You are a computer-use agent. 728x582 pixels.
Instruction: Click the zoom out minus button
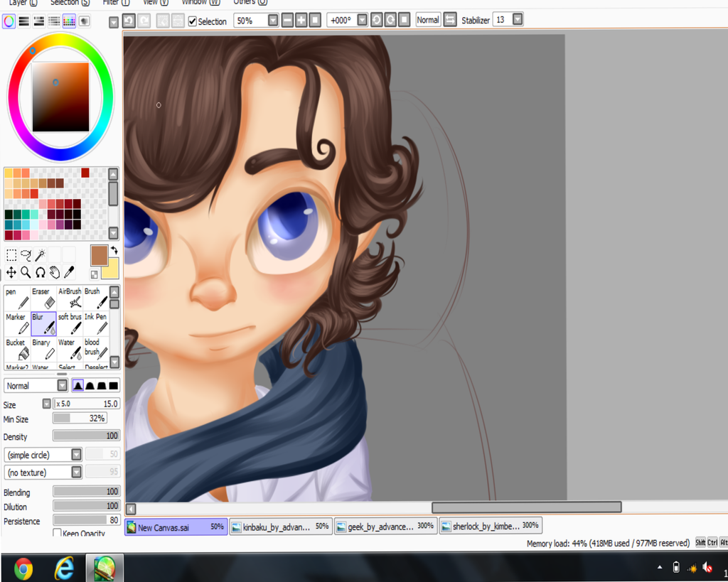[287, 21]
